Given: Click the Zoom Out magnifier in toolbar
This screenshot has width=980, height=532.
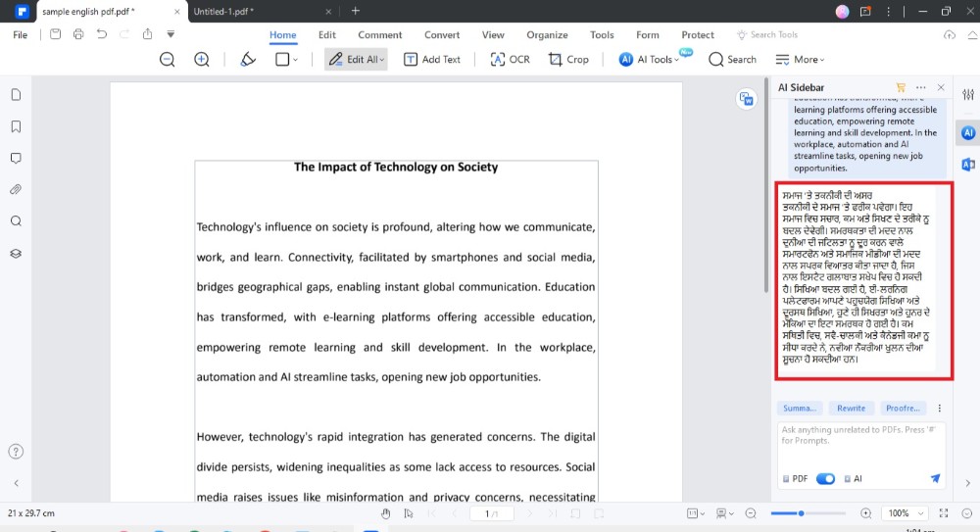Looking at the screenshot, I should [167, 60].
